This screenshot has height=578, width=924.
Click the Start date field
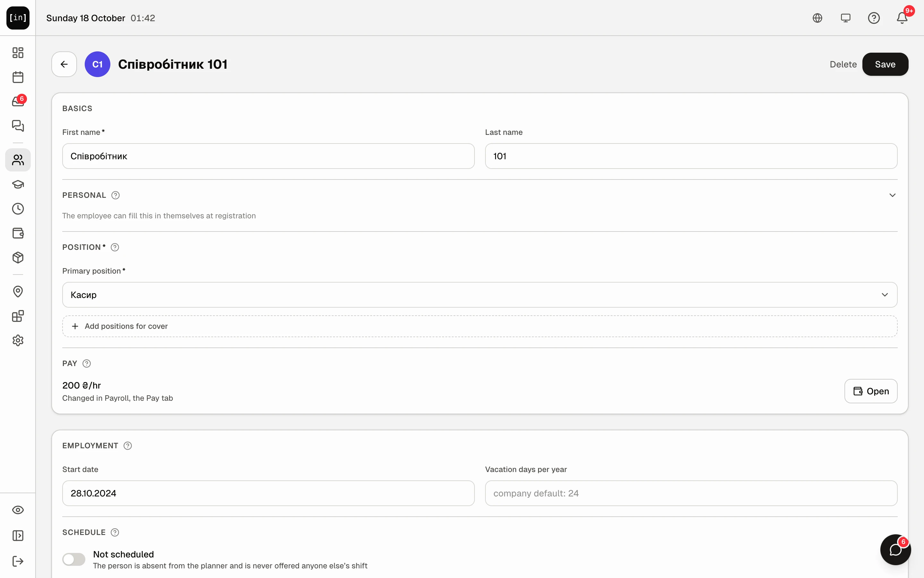coord(269,493)
